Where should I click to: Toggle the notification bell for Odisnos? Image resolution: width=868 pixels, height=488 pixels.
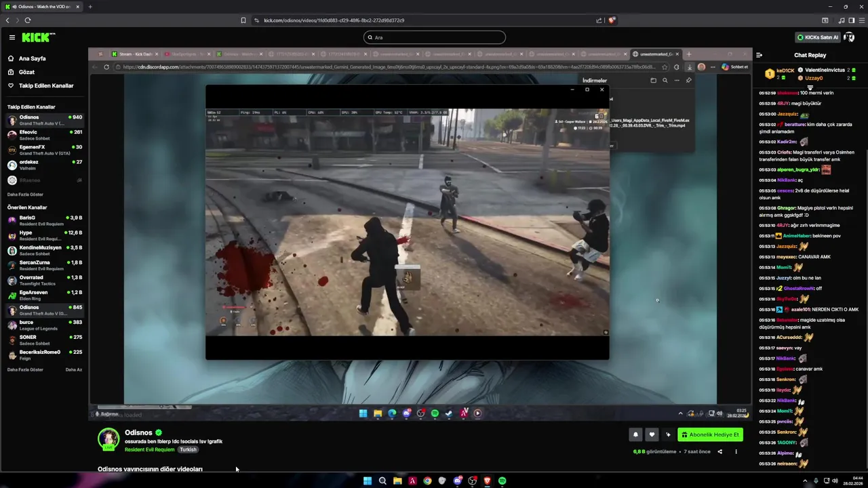click(635, 434)
